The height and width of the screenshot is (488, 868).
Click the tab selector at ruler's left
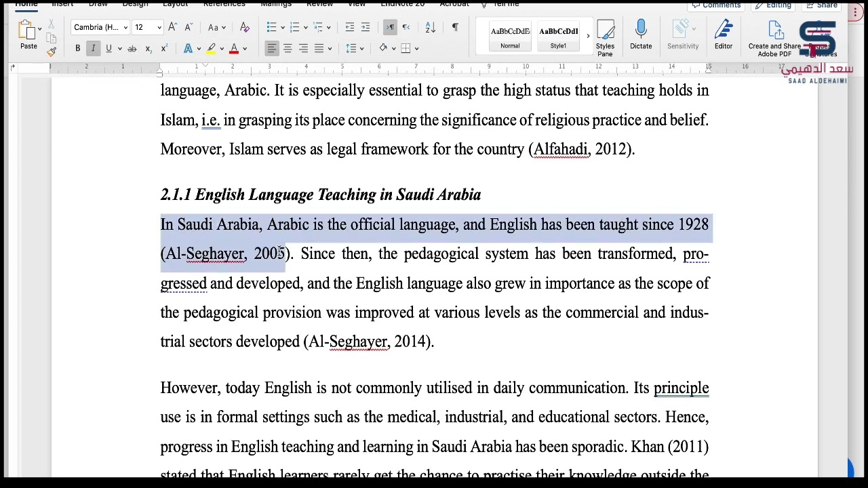[x=13, y=68]
